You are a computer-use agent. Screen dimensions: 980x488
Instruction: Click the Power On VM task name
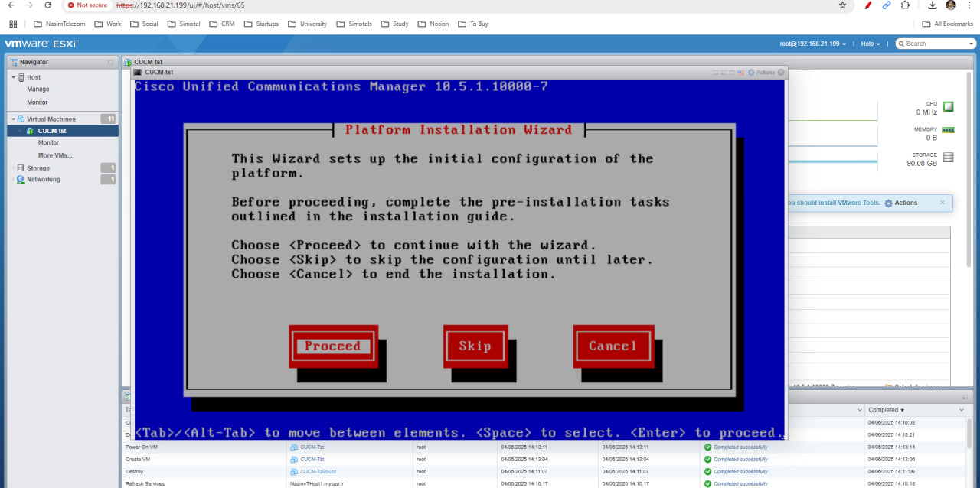tap(142, 447)
